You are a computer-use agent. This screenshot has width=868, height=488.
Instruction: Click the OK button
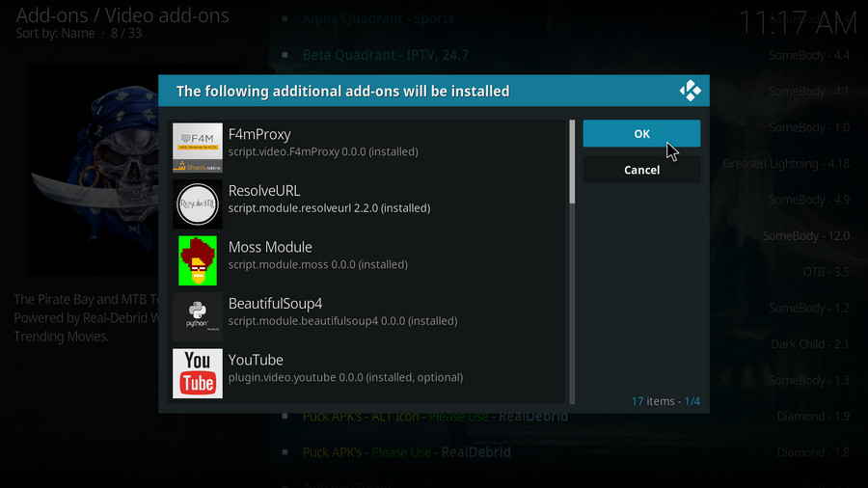[641, 134]
